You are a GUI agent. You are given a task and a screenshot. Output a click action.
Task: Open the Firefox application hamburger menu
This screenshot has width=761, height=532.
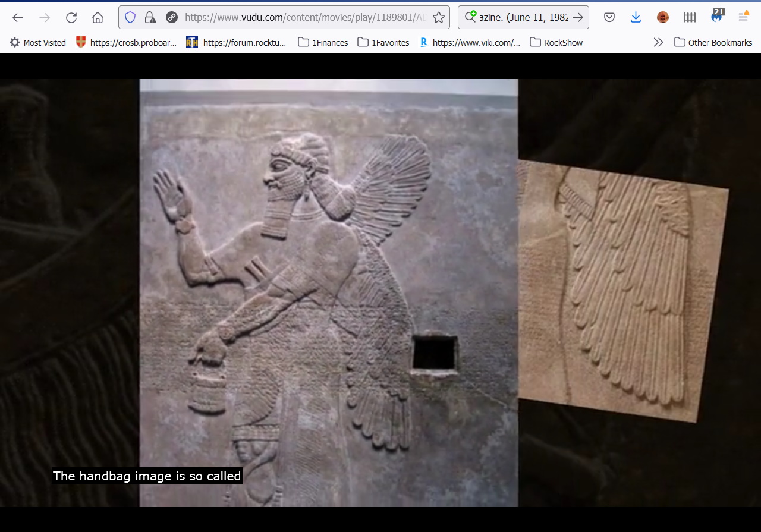click(743, 17)
